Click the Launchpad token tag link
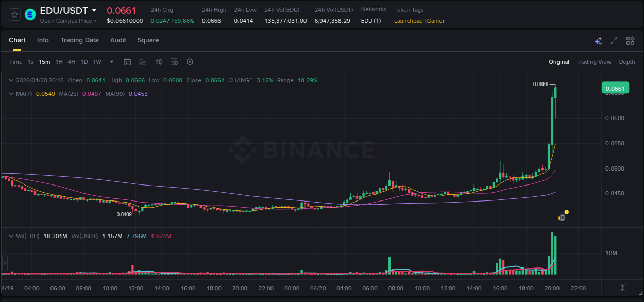This screenshot has width=644, height=302. coord(409,21)
